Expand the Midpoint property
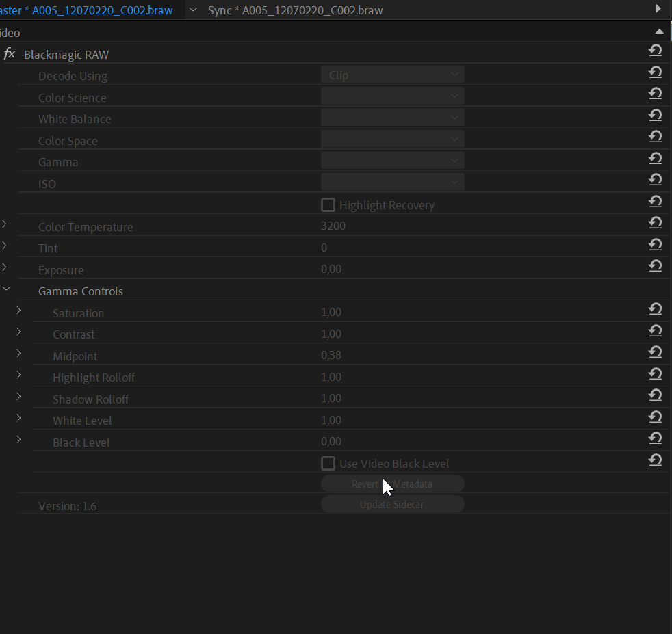The width and height of the screenshot is (672, 634). pos(18,353)
